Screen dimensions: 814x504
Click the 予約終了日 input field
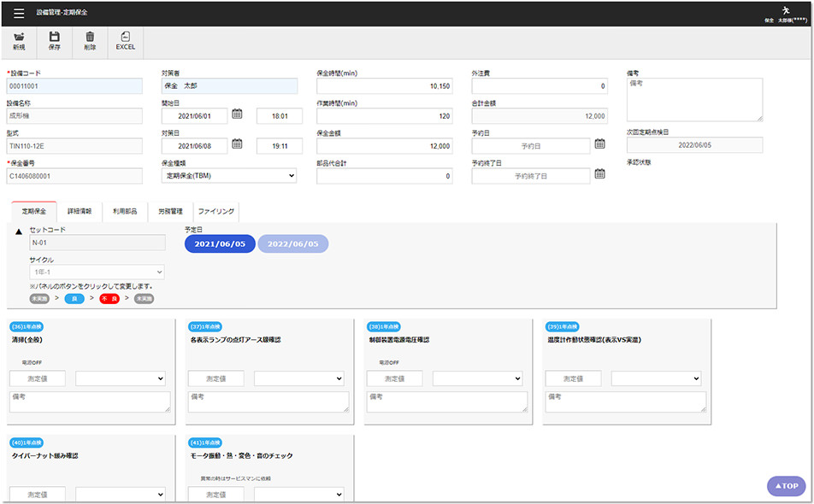pyautogui.click(x=530, y=176)
